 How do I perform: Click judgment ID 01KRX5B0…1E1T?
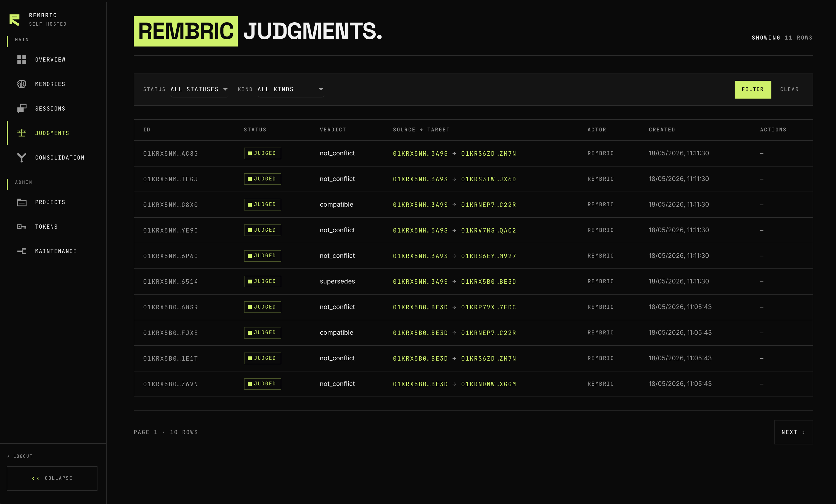171,358
